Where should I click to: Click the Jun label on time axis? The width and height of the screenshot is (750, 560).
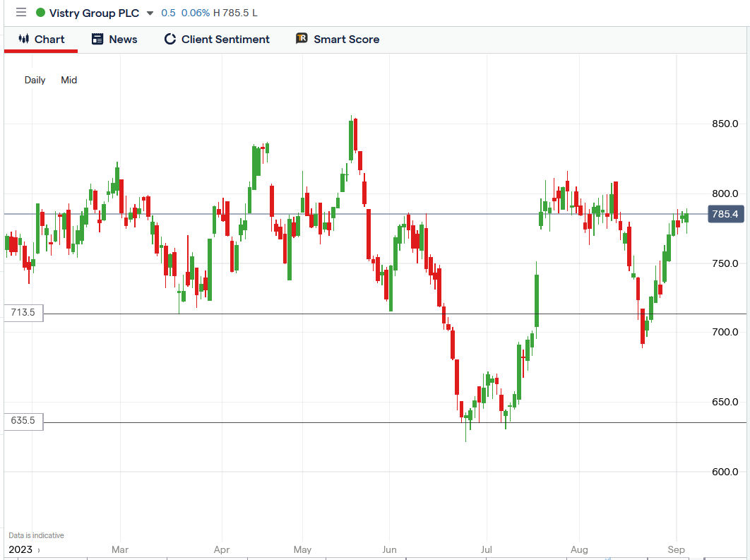pos(389,549)
